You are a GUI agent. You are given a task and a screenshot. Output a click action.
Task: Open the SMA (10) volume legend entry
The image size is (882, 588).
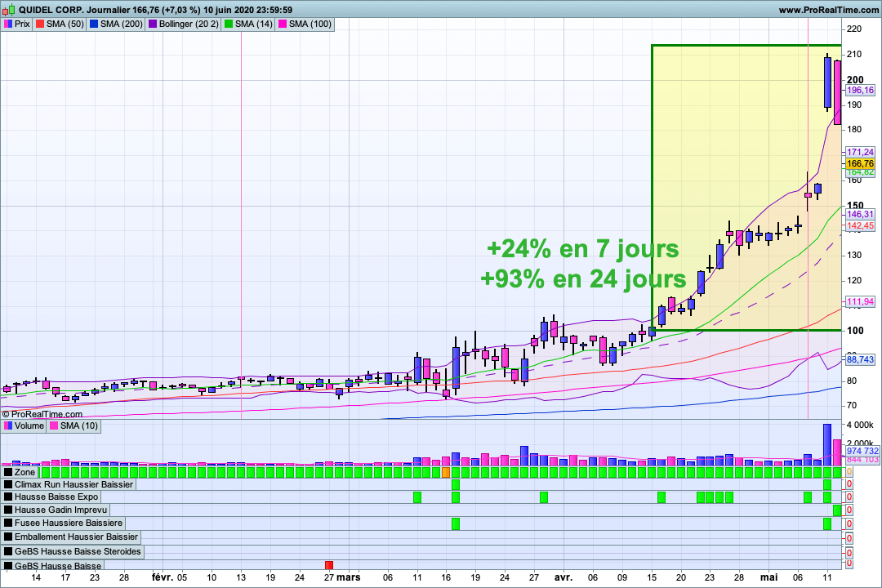click(x=73, y=425)
